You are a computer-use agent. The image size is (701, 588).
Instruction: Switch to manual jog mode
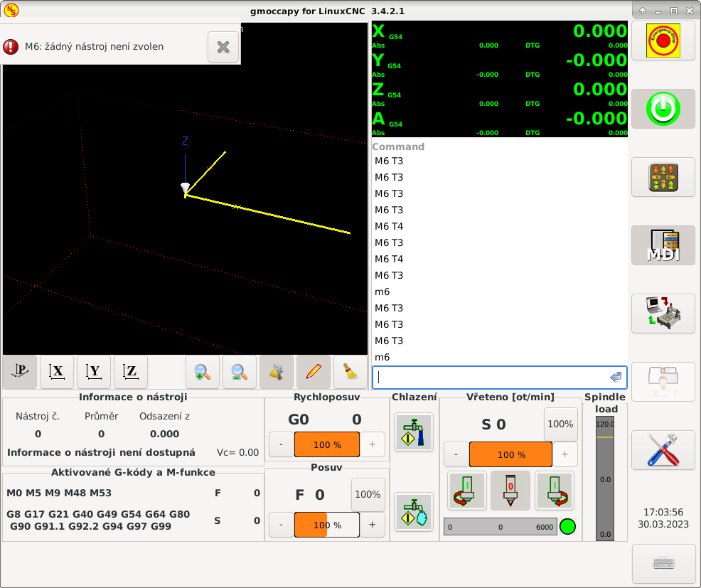(x=663, y=177)
